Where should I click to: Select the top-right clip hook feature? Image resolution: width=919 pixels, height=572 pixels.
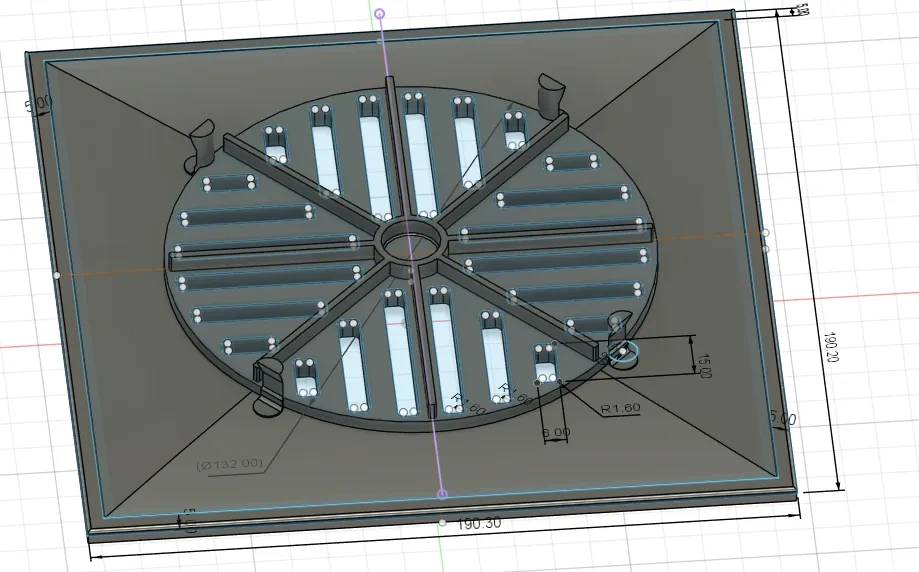click(552, 95)
